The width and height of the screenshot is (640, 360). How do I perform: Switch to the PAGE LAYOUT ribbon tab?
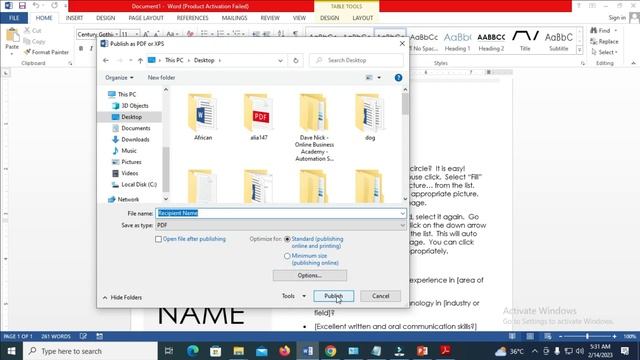146,18
